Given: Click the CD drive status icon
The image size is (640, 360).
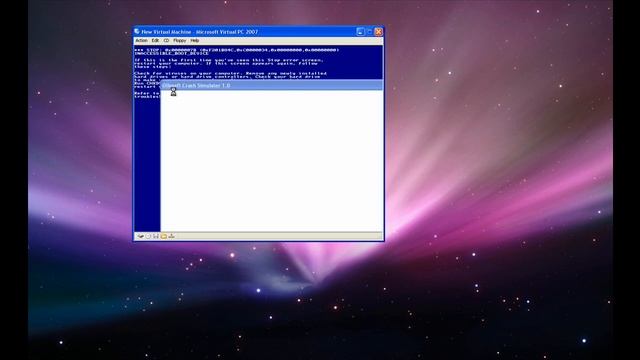Looking at the screenshot, I should (148, 236).
